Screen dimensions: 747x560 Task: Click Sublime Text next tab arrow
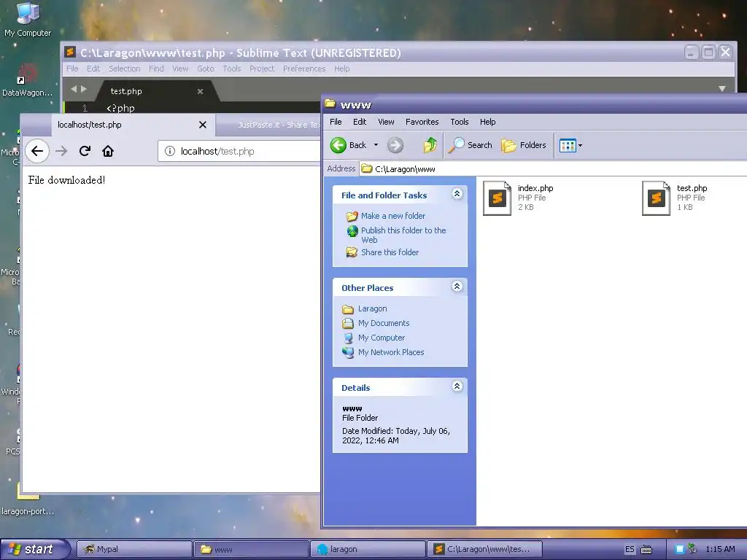84,89
